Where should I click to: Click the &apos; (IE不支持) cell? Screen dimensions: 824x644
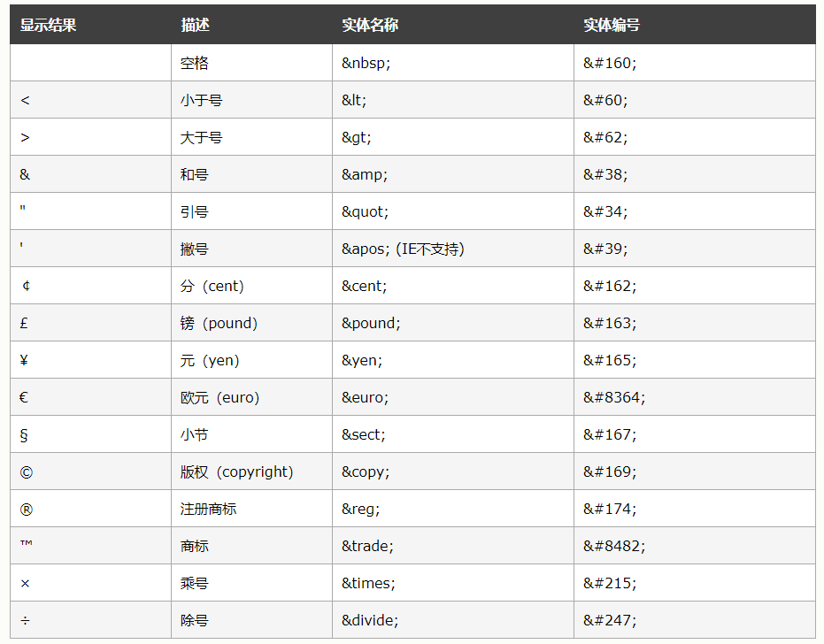[403, 249]
